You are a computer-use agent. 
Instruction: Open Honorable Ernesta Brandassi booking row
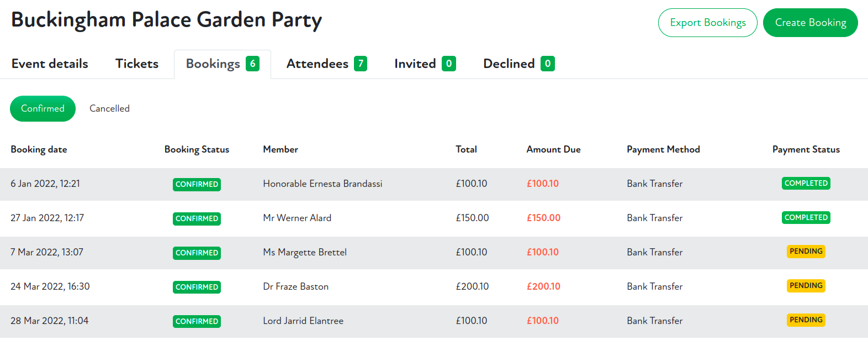[322, 184]
